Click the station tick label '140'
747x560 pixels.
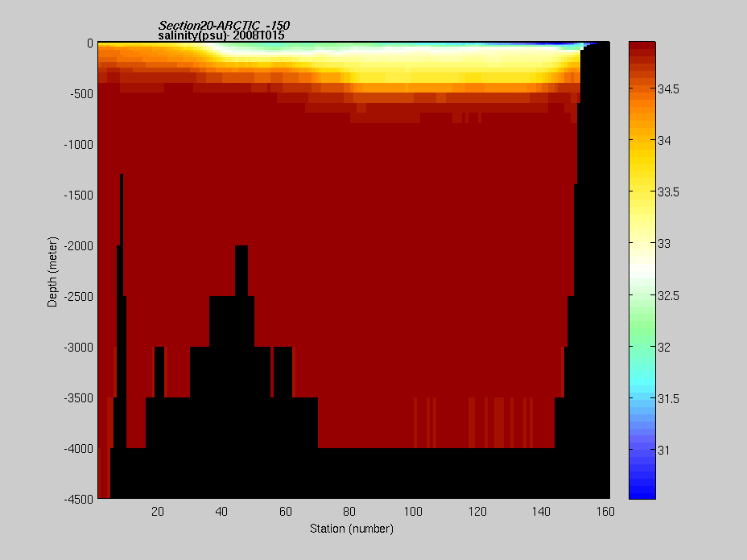point(541,512)
